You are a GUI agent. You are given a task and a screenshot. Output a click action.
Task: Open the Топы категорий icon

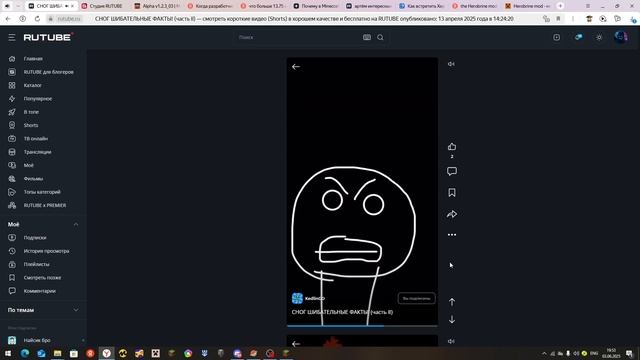(x=12, y=192)
